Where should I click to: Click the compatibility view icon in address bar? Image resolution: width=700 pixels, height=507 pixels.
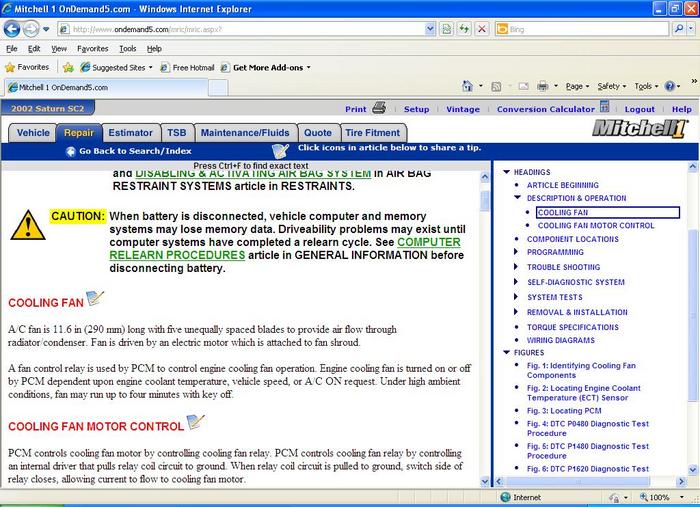click(446, 29)
